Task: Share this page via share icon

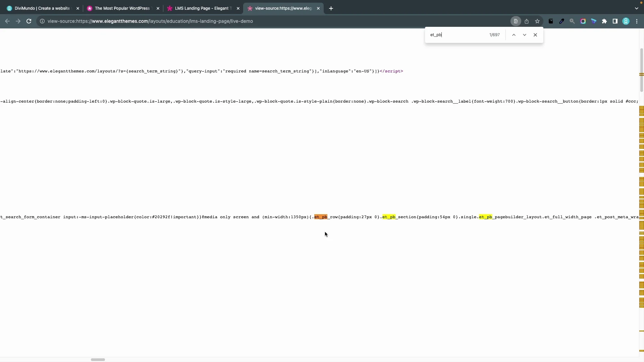Action: [527, 21]
